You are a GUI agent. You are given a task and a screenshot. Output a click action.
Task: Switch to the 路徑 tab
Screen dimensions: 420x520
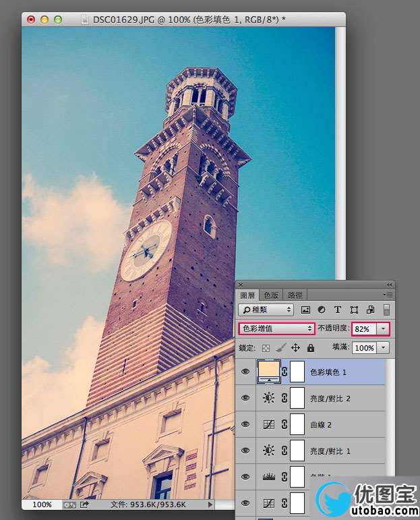tap(295, 295)
